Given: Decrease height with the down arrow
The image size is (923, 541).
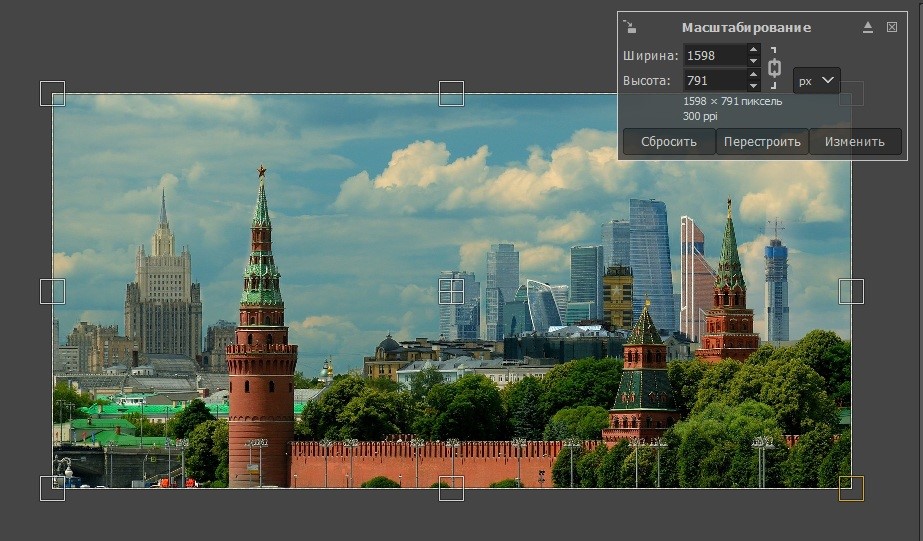Looking at the screenshot, I should coord(753,87).
